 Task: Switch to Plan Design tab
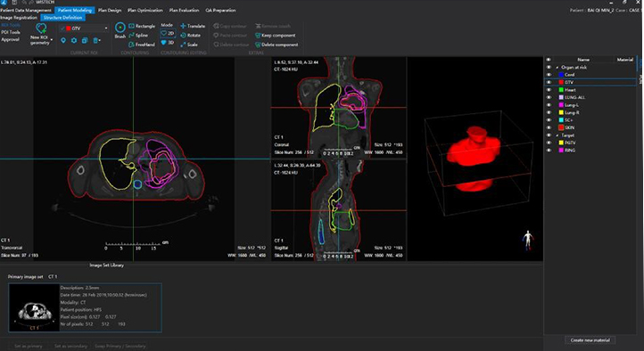110,11
